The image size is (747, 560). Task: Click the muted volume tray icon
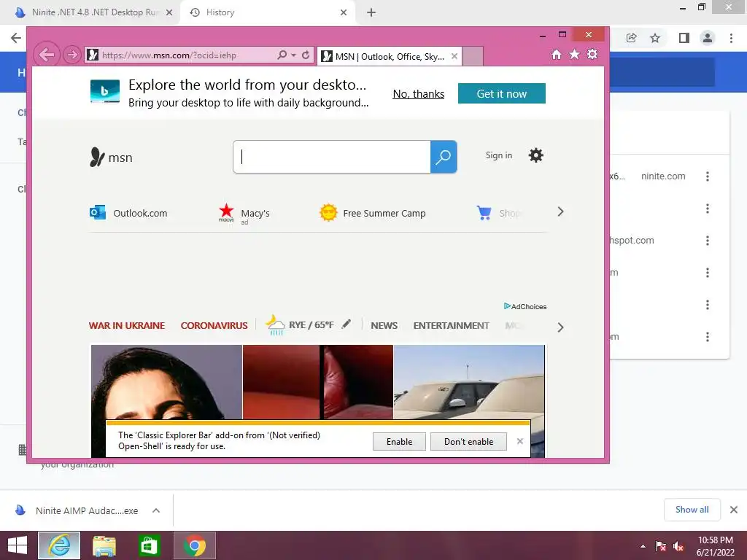678,546
